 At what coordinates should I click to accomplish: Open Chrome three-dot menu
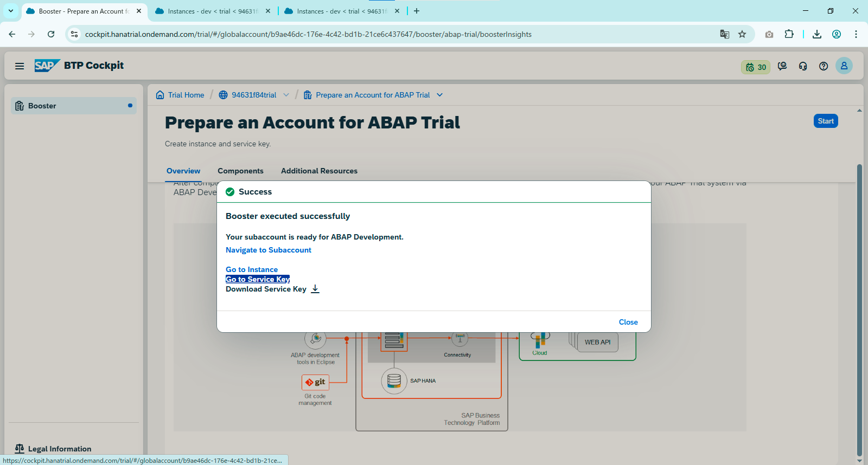(856, 34)
